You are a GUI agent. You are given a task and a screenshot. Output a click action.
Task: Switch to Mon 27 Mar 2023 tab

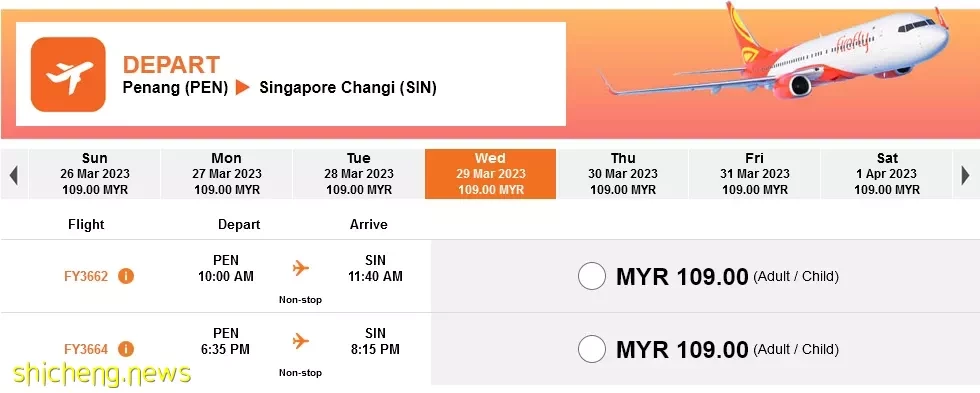pos(226,174)
